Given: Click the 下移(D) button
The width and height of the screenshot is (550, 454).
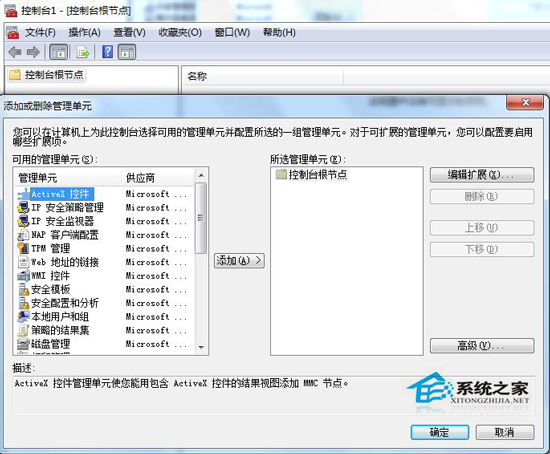Looking at the screenshot, I should (482, 250).
